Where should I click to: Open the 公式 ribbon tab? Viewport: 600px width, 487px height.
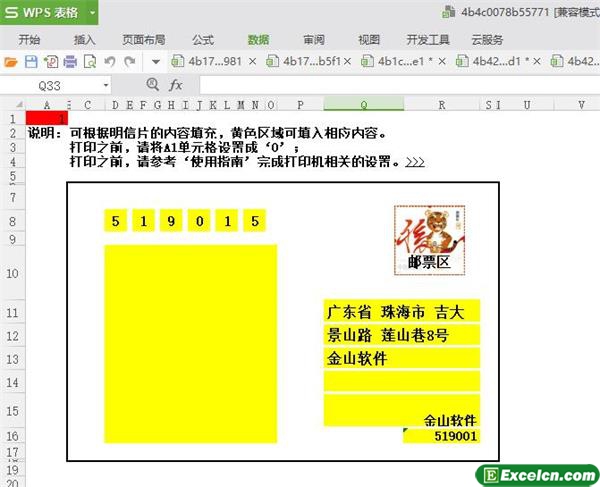coord(203,39)
